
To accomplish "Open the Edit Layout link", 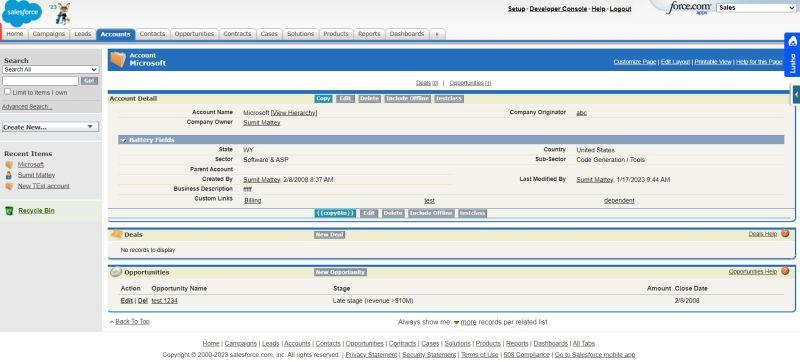I will [x=675, y=62].
